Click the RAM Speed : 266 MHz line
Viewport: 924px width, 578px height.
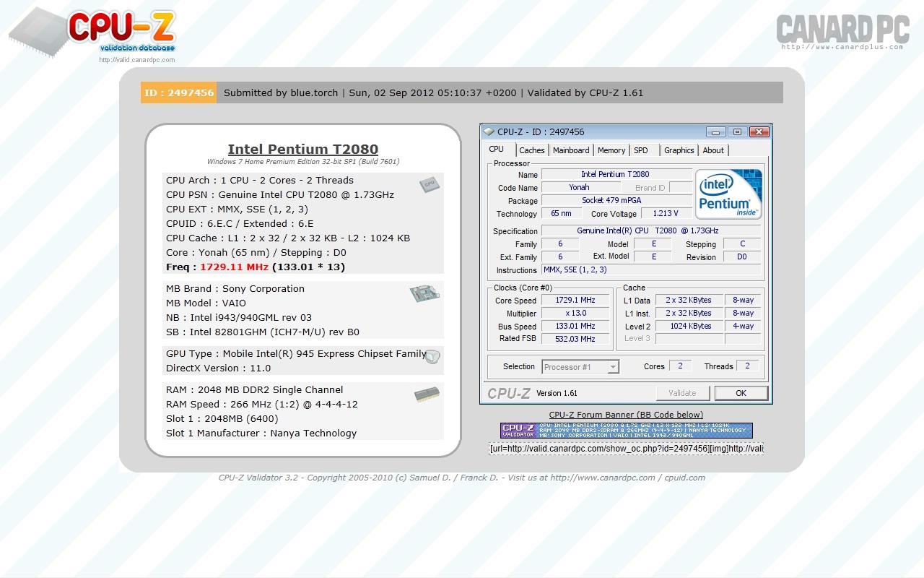262,404
